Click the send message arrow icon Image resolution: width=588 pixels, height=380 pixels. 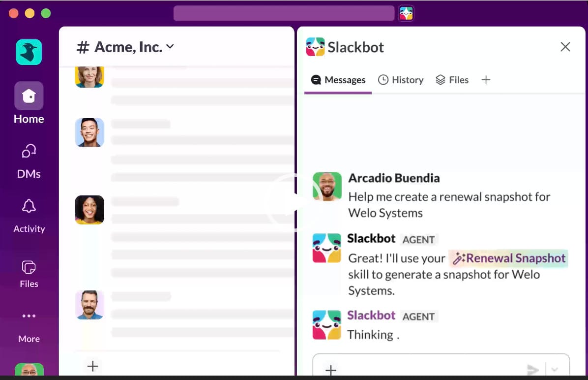532,370
